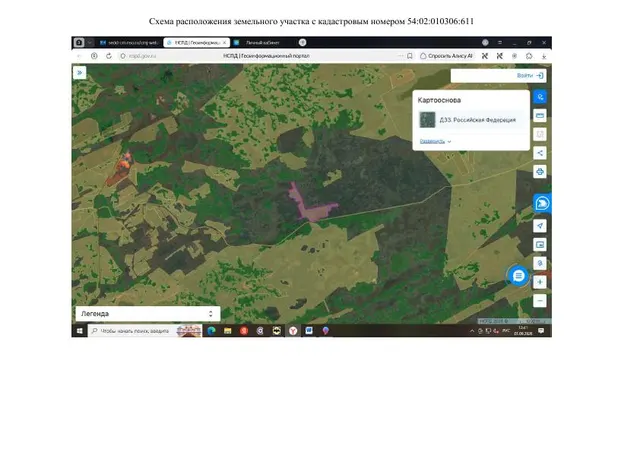Click the orange highlighted parcel on the map
This screenshot has width=640, height=452.
pos(120,170)
